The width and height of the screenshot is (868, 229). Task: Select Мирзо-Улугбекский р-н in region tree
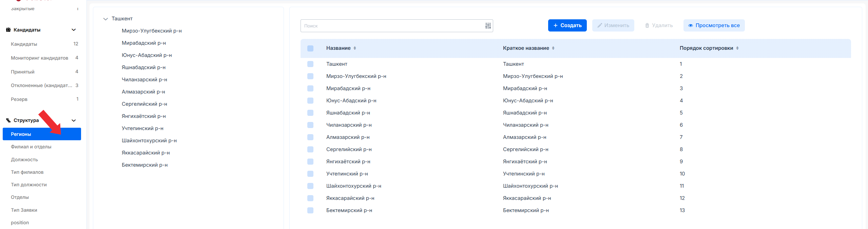pos(152,31)
